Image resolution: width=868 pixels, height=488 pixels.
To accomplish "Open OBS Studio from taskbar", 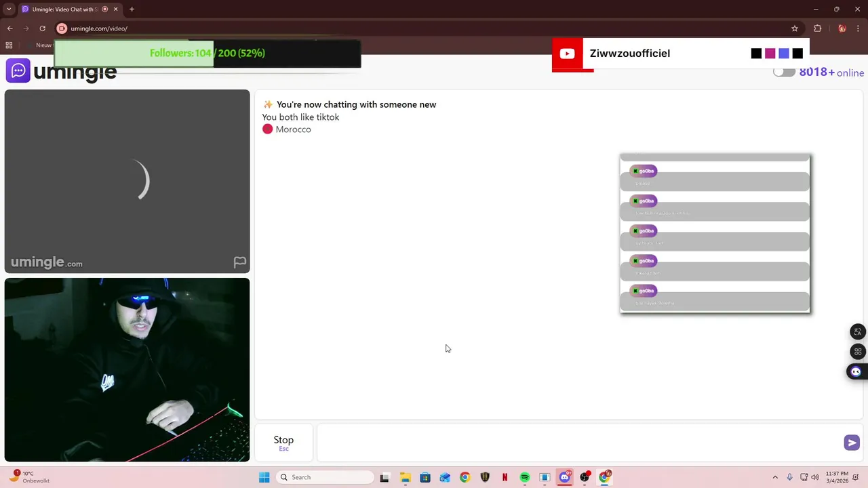I will coord(585,477).
